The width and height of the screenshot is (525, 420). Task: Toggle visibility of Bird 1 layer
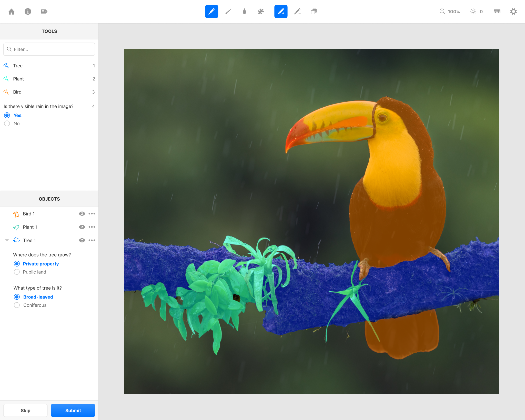82,213
